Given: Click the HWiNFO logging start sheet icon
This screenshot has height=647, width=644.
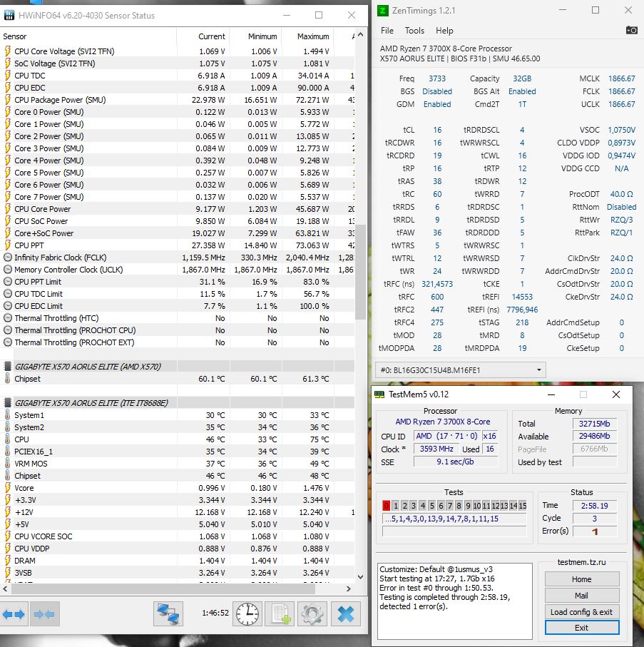Looking at the screenshot, I should click(280, 614).
